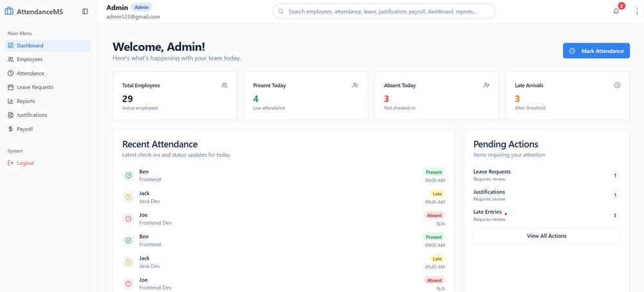Image resolution: width=644 pixels, height=292 pixels.
Task: Click the 'Not checked-in' caption
Action: (x=399, y=108)
